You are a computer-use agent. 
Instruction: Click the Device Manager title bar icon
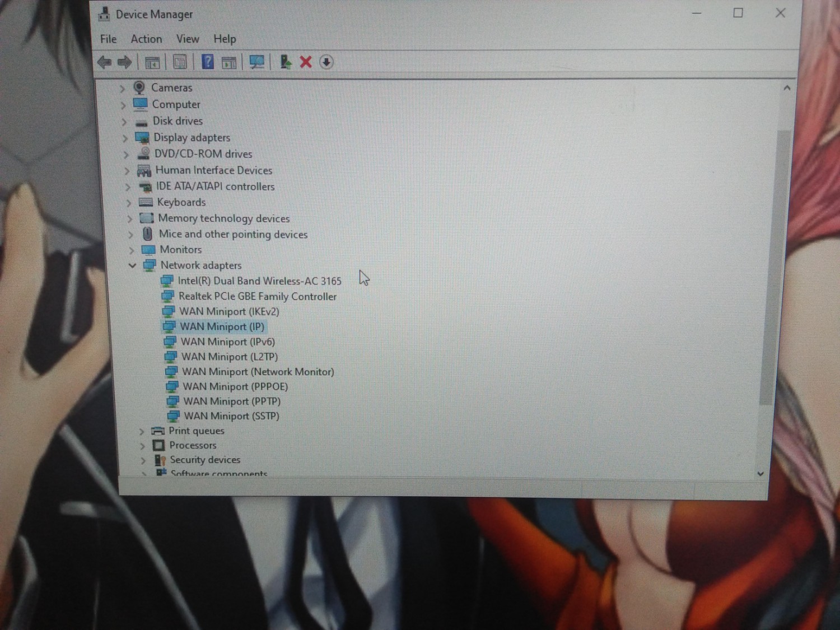(104, 14)
